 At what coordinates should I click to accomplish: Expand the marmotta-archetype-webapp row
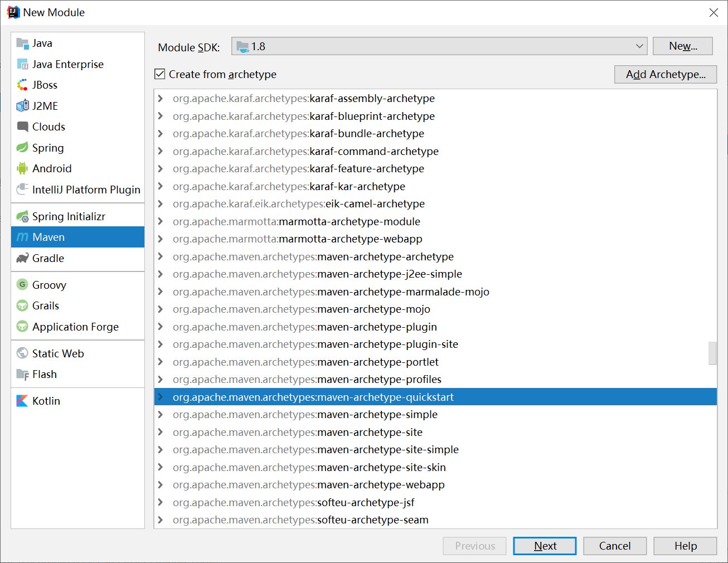click(x=161, y=239)
